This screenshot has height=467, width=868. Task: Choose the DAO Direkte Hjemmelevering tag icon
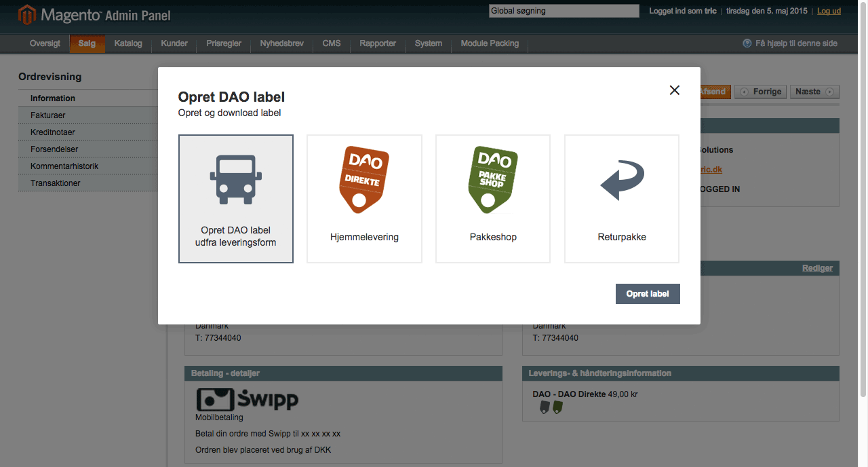364,180
